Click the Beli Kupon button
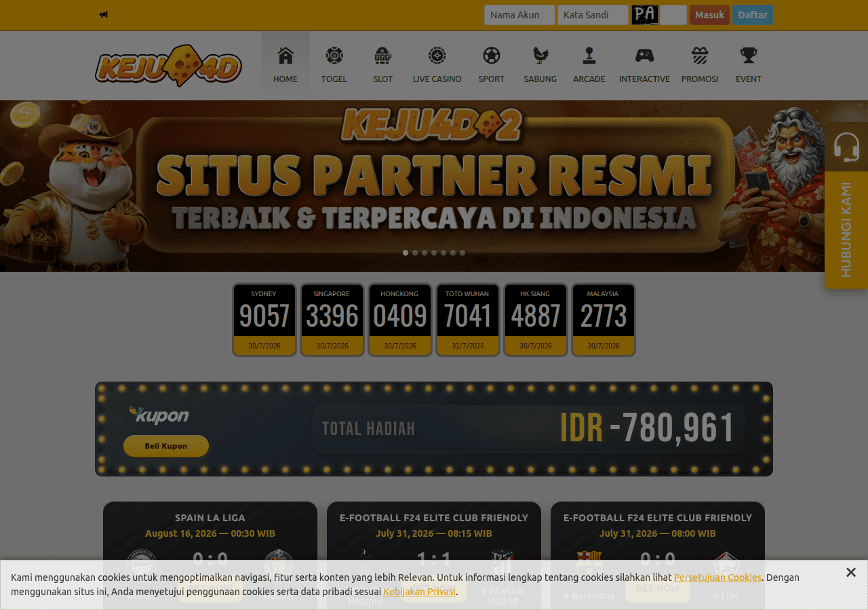Screen dimensions: 868x610 click(166, 446)
